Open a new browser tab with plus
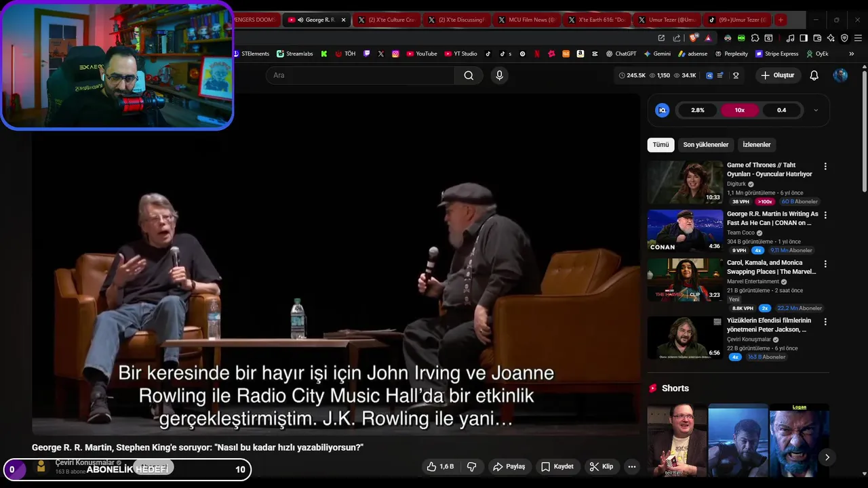The width and height of the screenshot is (868, 488). click(781, 20)
